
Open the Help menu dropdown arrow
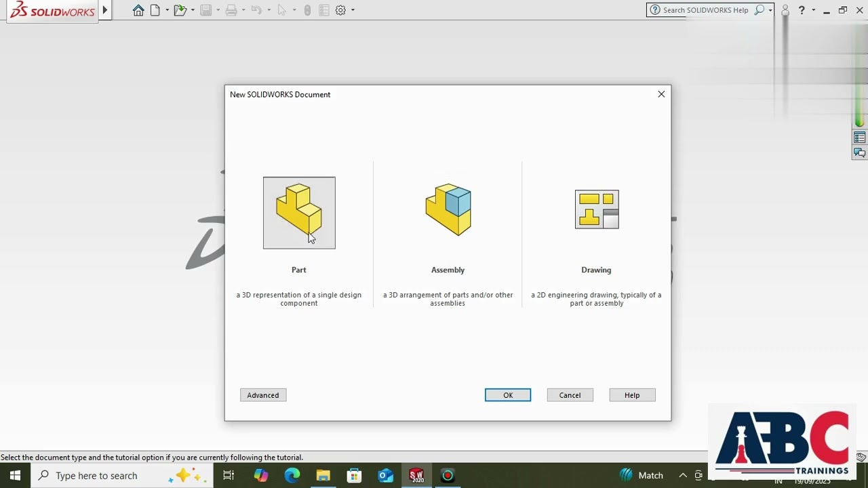(813, 10)
